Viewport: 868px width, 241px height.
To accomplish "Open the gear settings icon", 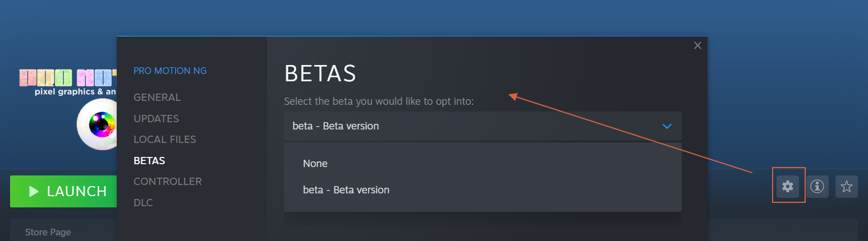I will point(788,186).
